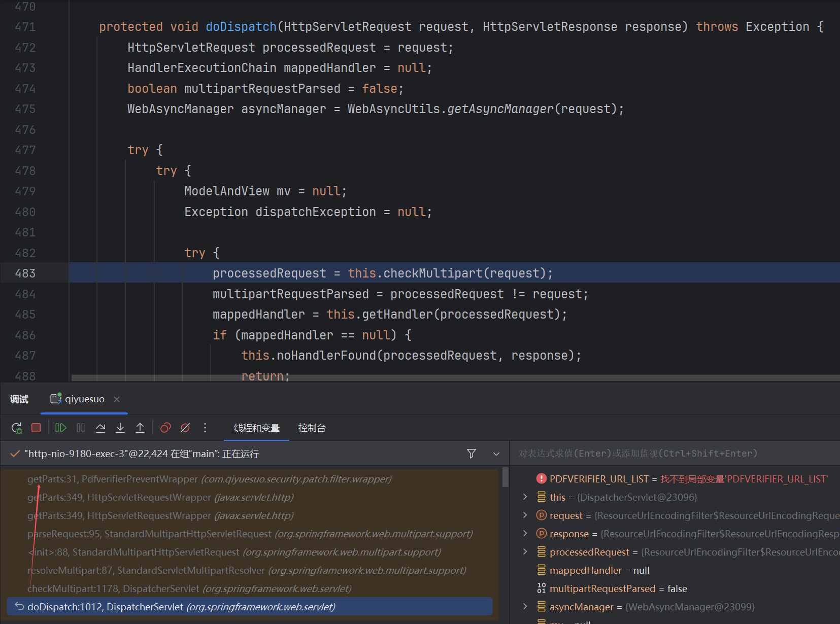Screen dimensions: 840x624
Task: Click the Rerun debug icon
Action: (x=17, y=428)
